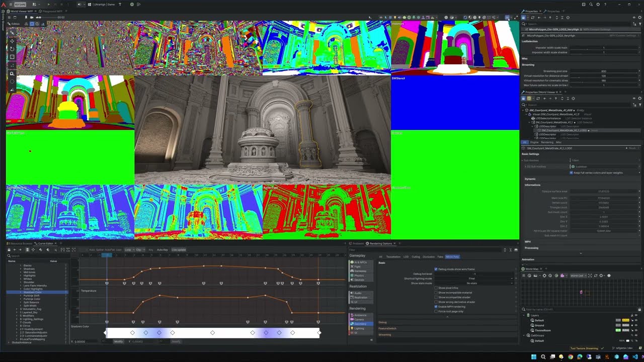Switch to the Resource Browser tab

(x=20, y=243)
